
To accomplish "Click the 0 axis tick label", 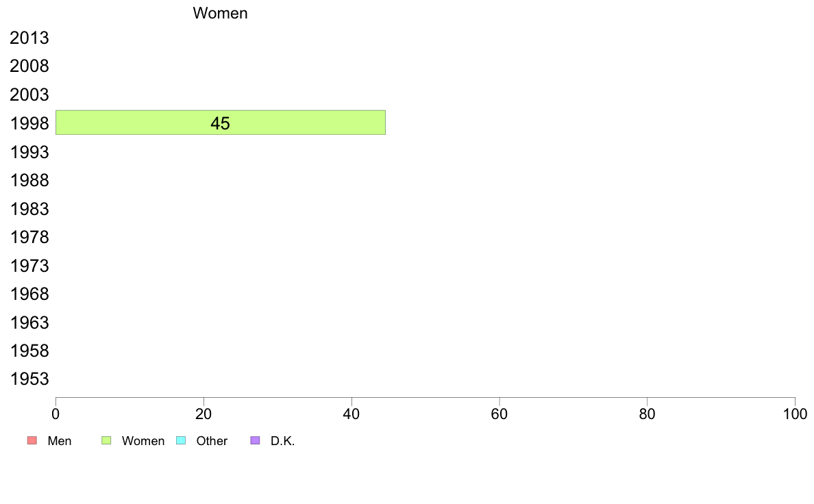I will pyautogui.click(x=56, y=414).
